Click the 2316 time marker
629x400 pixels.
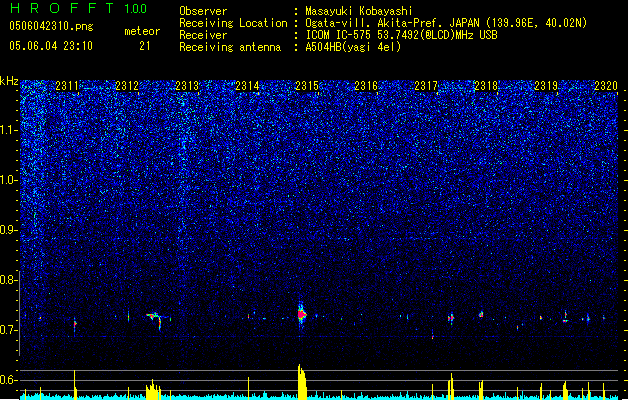pyautogui.click(x=366, y=86)
